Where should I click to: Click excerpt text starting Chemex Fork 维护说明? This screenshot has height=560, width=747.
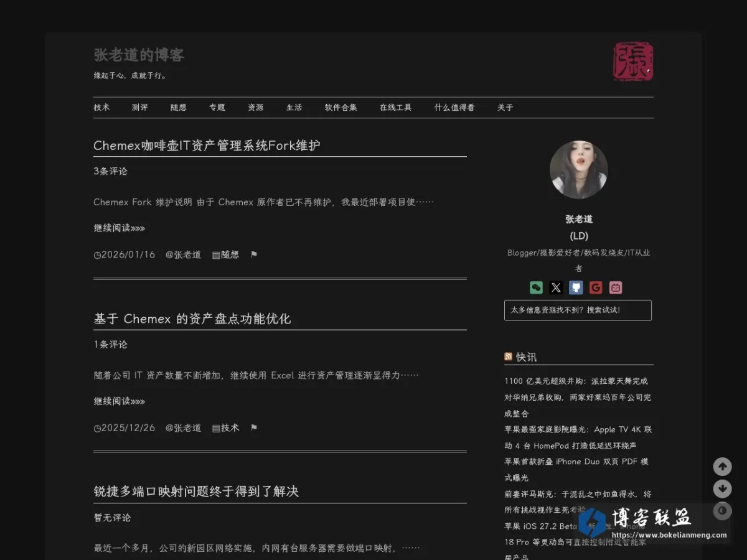click(263, 202)
